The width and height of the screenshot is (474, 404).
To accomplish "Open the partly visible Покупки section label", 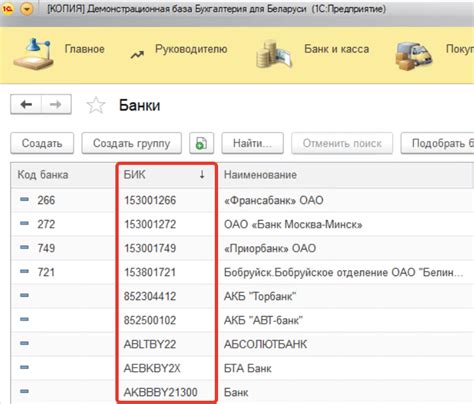I will point(460,49).
